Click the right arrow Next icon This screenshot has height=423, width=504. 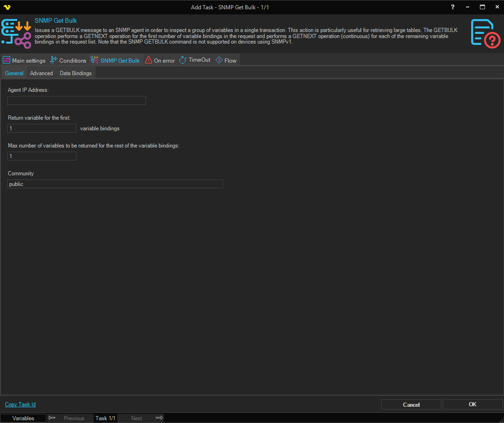pyautogui.click(x=159, y=418)
